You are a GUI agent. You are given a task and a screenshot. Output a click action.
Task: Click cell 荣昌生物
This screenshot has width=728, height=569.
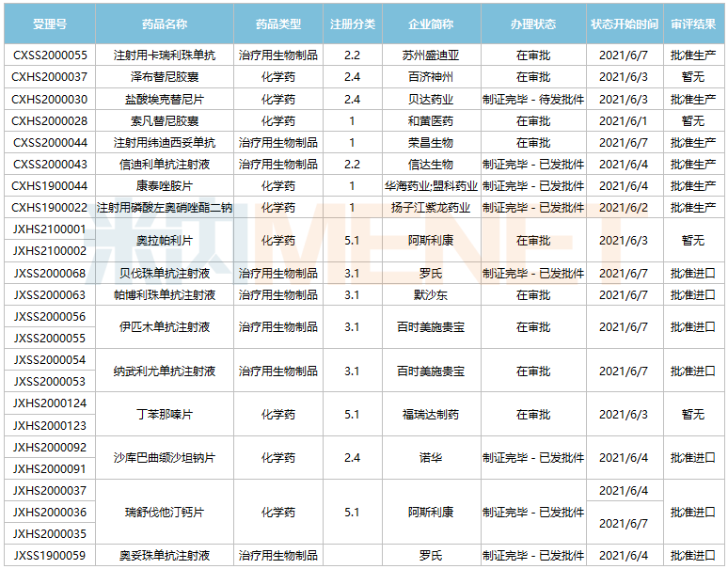(x=431, y=142)
